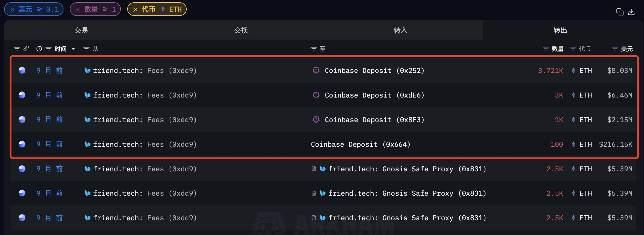
Task: Remove the 美元 ≥ 0.1 filter chip
Action: tap(12, 10)
